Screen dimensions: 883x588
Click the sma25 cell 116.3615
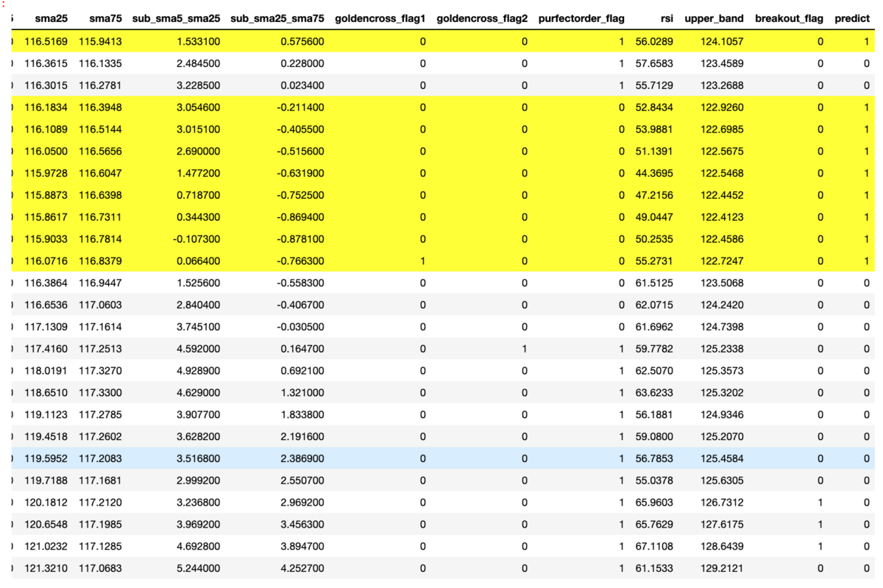(x=46, y=64)
